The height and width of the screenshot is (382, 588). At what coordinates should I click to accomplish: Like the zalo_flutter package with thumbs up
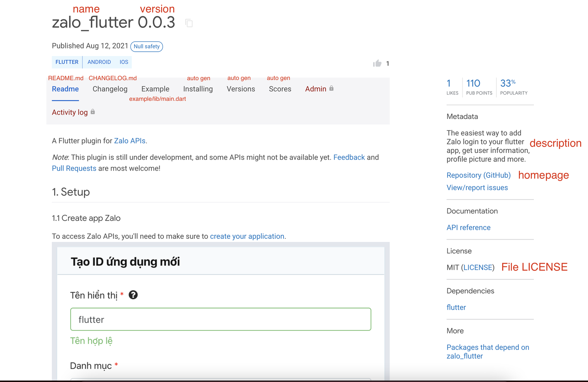[x=377, y=63]
